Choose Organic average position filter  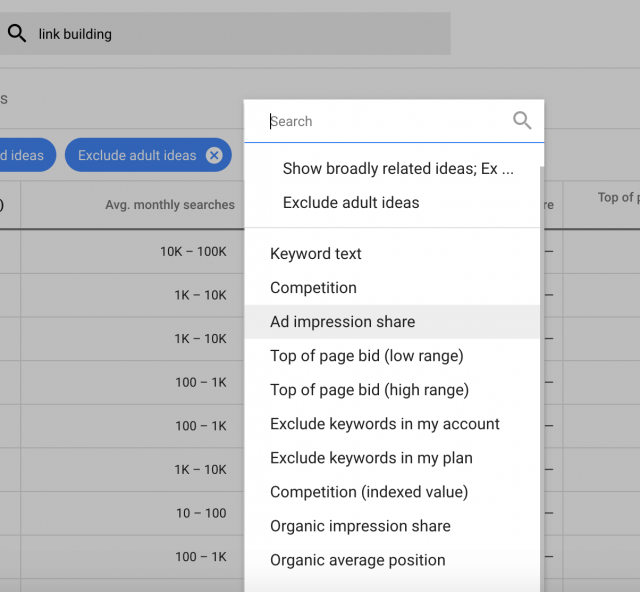click(x=357, y=560)
